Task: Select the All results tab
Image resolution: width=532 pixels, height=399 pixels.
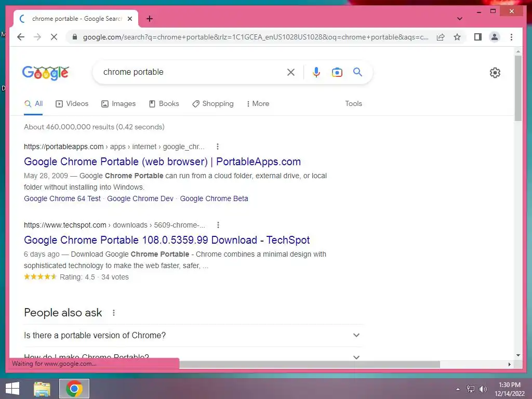Action: (33, 104)
